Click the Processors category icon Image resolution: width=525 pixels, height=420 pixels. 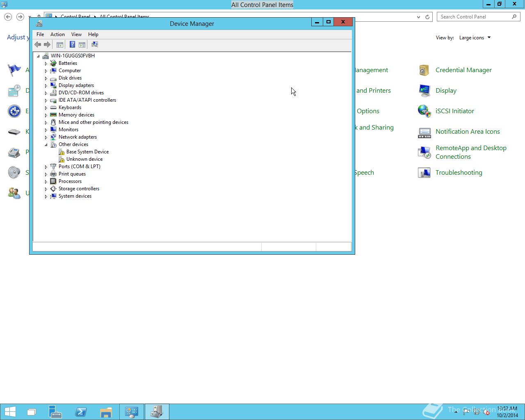[x=53, y=181]
